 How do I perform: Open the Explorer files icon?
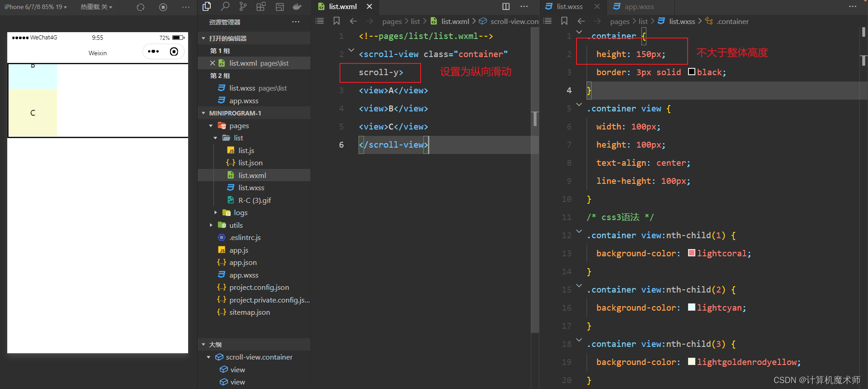pyautogui.click(x=207, y=6)
